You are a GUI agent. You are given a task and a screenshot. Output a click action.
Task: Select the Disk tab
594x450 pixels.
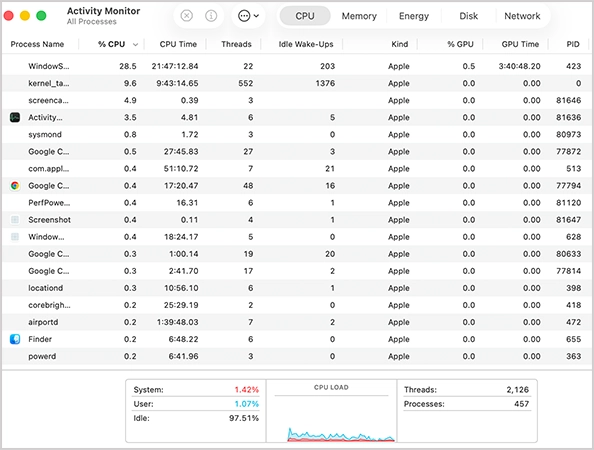point(468,16)
